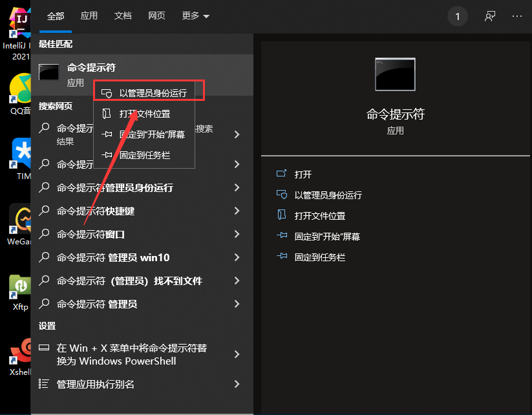Click search icon beside 命令提示符 管理员 win10
This screenshot has height=415, width=532.
click(x=44, y=257)
